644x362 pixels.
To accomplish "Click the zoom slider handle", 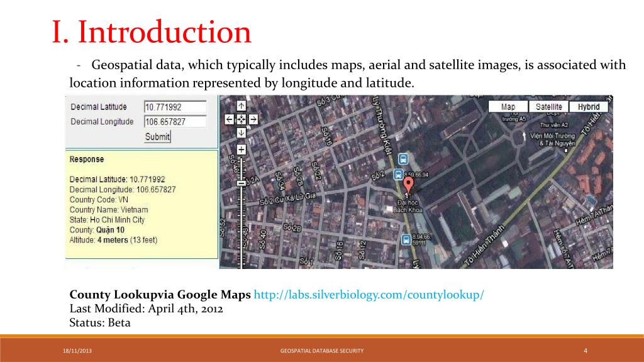I will [x=241, y=184].
